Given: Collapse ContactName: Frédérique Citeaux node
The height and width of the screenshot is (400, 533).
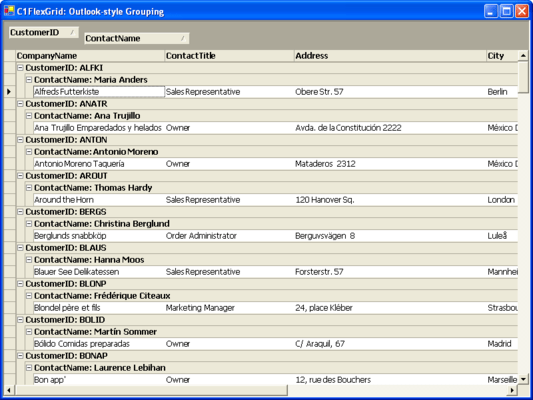Looking at the screenshot, I should click(29, 296).
